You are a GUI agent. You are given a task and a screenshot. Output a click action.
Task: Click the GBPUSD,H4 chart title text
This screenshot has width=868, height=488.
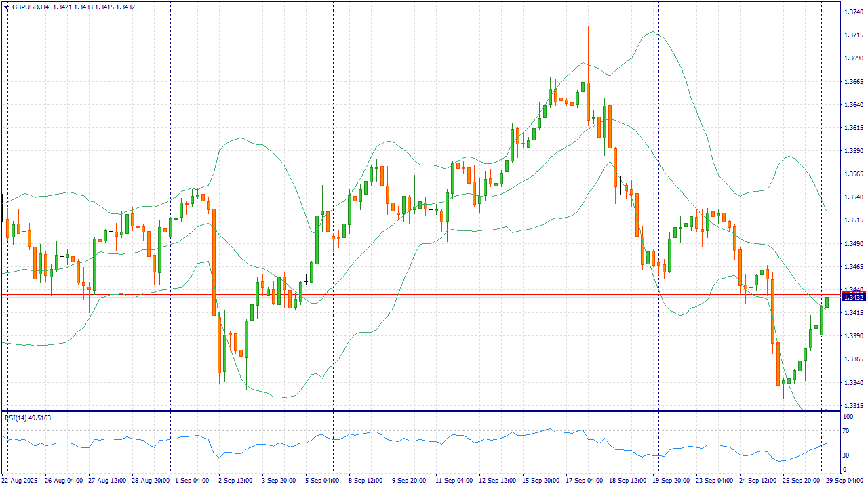[31, 7]
